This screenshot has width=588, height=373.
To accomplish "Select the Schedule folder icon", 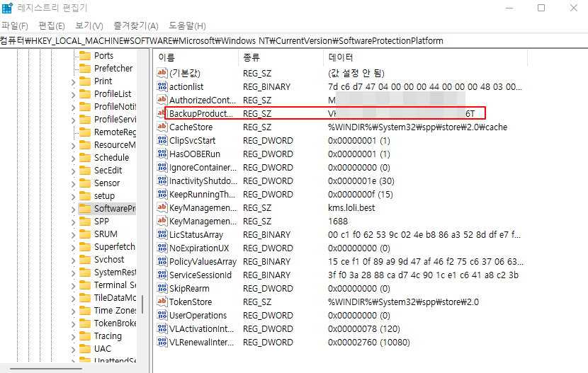I will coord(85,158).
